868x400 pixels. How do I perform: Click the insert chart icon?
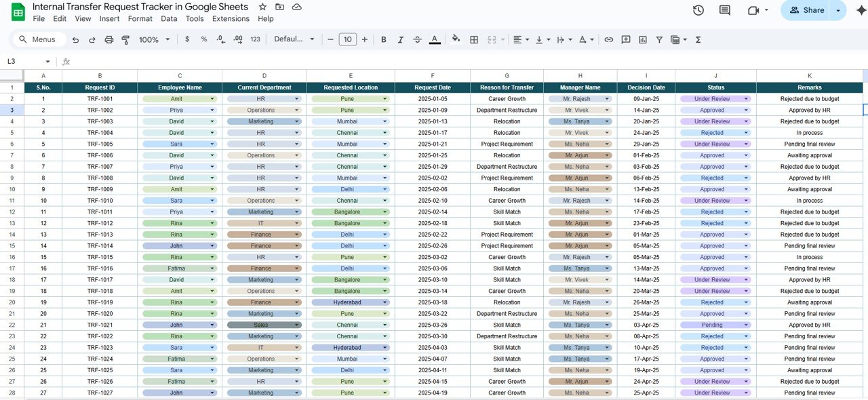(642, 40)
